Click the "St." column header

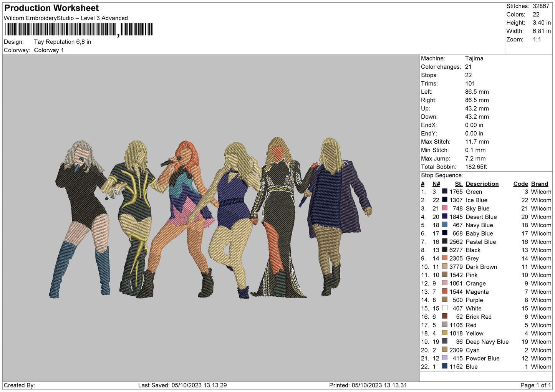point(459,184)
